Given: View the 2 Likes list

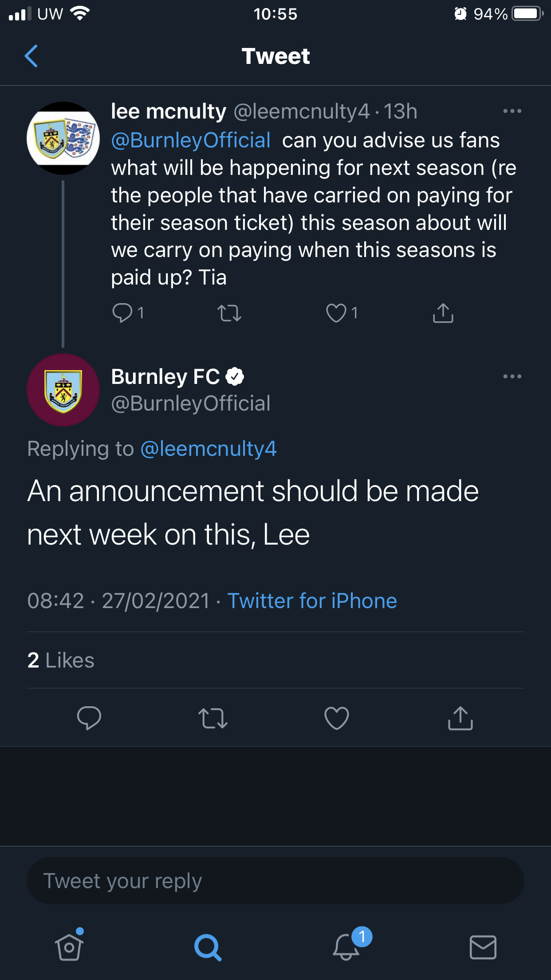Looking at the screenshot, I should pos(61,660).
